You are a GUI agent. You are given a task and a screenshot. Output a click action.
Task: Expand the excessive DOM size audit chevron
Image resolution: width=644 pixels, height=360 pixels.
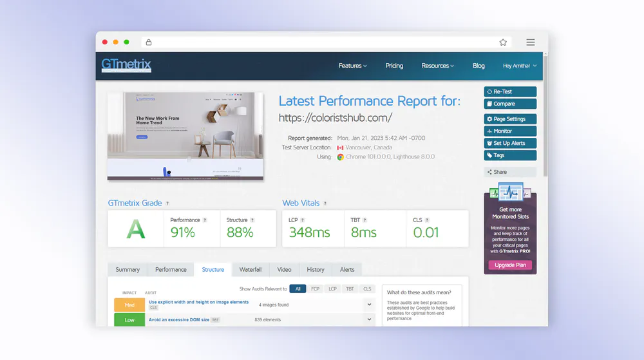coord(369,319)
